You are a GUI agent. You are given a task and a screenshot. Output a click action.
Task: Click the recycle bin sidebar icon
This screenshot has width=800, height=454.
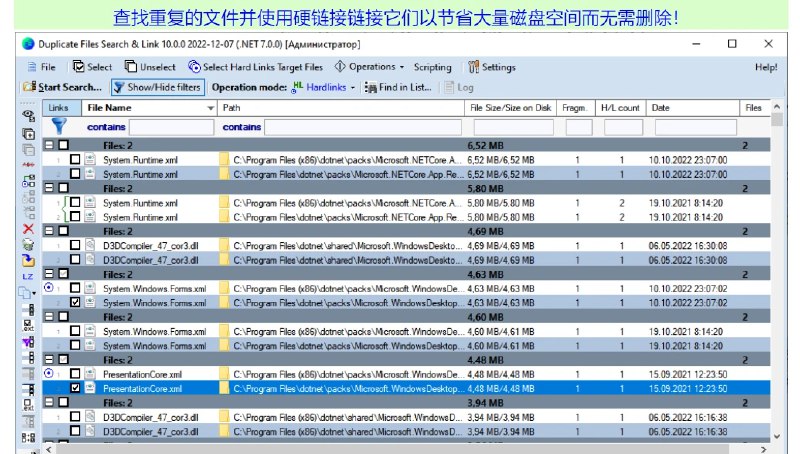pyautogui.click(x=29, y=245)
